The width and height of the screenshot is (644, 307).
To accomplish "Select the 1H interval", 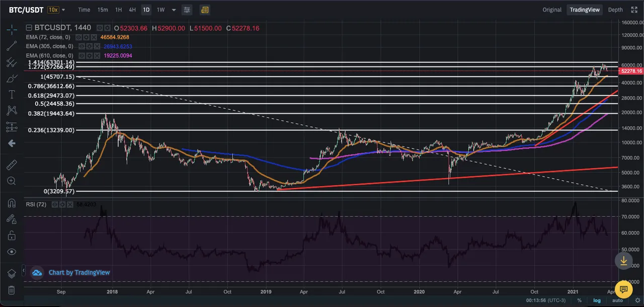I will click(118, 10).
